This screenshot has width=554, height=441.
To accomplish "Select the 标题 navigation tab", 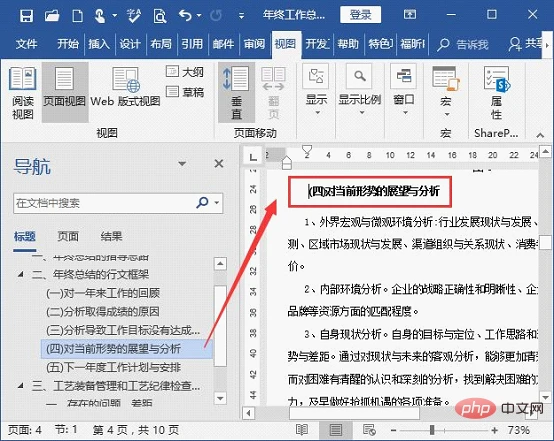I will pos(25,236).
